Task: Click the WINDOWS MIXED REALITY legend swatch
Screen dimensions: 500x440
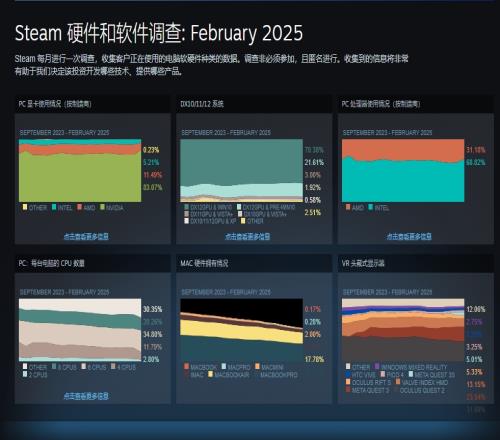Action: pyautogui.click(x=377, y=366)
